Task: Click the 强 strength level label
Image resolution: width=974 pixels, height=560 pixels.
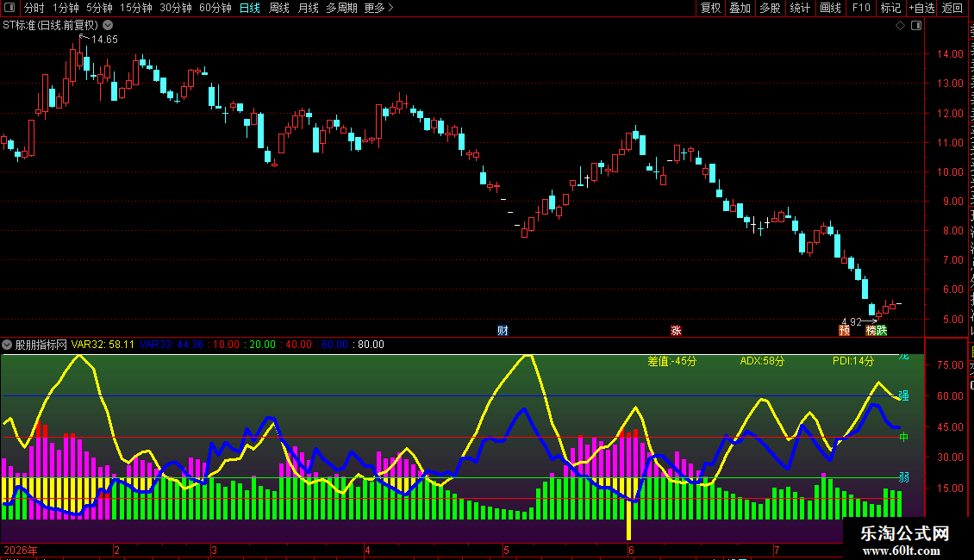Action: point(904,395)
